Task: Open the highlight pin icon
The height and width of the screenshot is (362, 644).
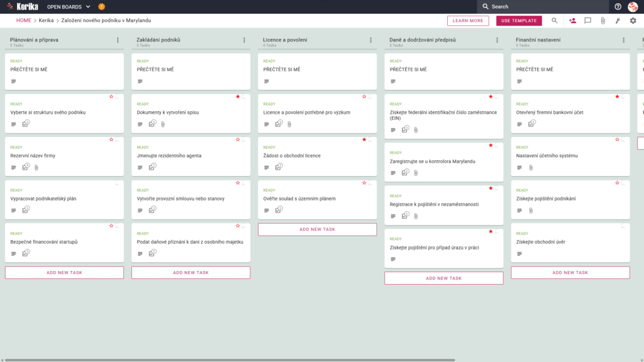Action: (x=618, y=21)
